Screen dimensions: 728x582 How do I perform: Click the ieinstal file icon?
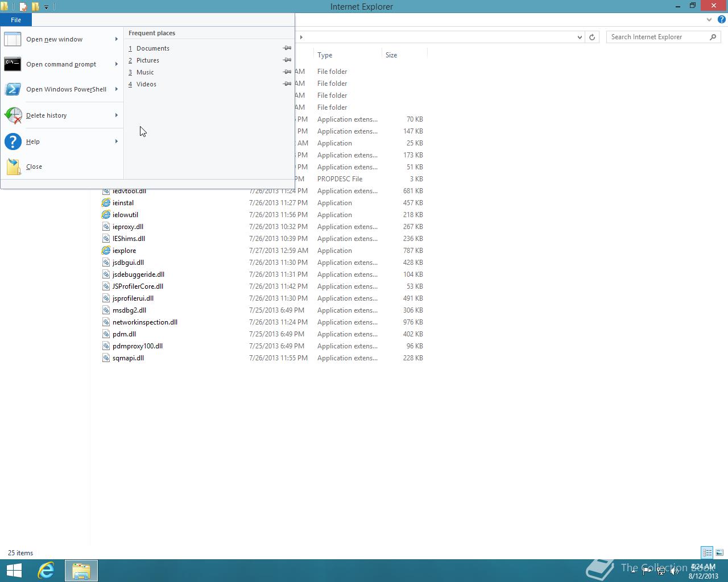106,203
